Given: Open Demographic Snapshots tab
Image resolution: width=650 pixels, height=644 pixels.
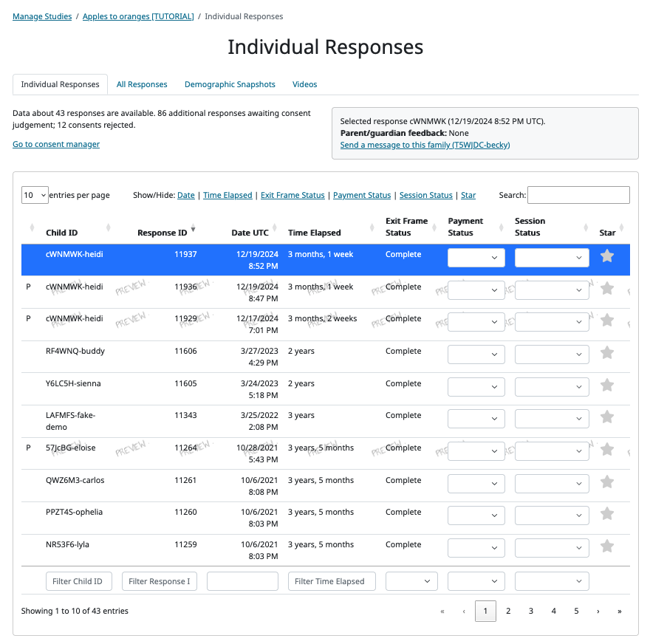Looking at the screenshot, I should click(x=230, y=84).
